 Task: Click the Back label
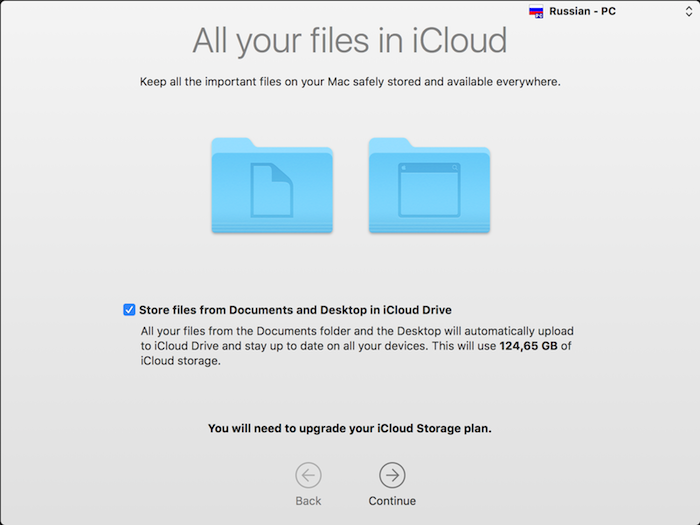pyautogui.click(x=308, y=501)
